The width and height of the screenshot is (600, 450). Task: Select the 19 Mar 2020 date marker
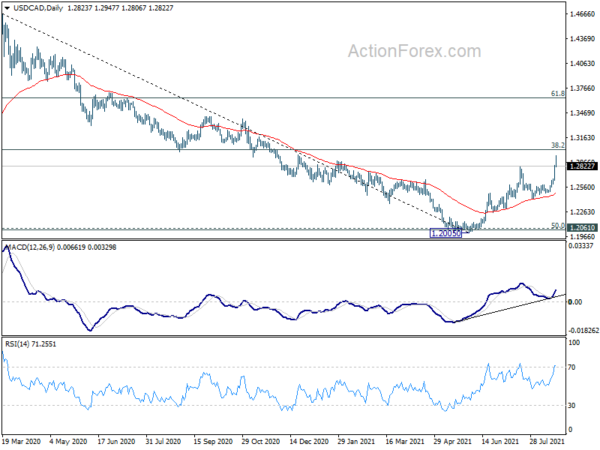pyautogui.click(x=21, y=441)
